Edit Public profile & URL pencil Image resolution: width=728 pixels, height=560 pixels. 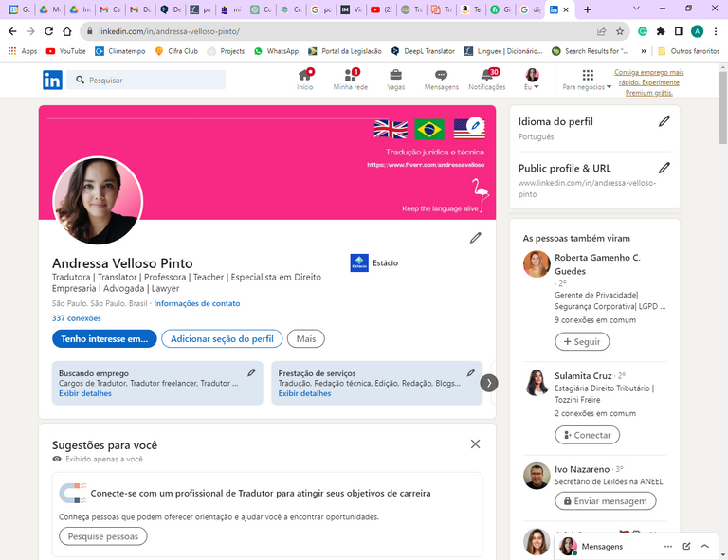(664, 168)
